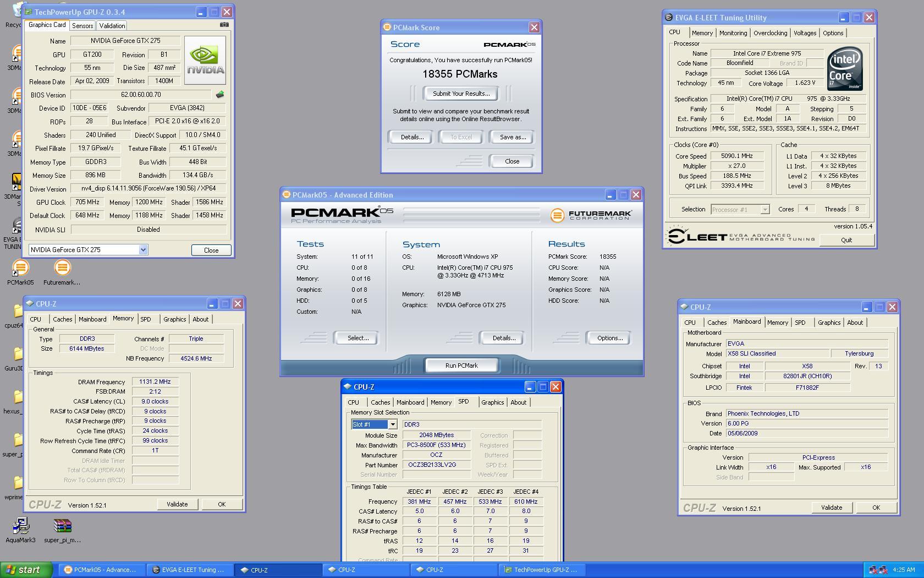The image size is (924, 578).
Task: Open the GPU-Z graphics card selector dropdown
Action: tap(143, 250)
